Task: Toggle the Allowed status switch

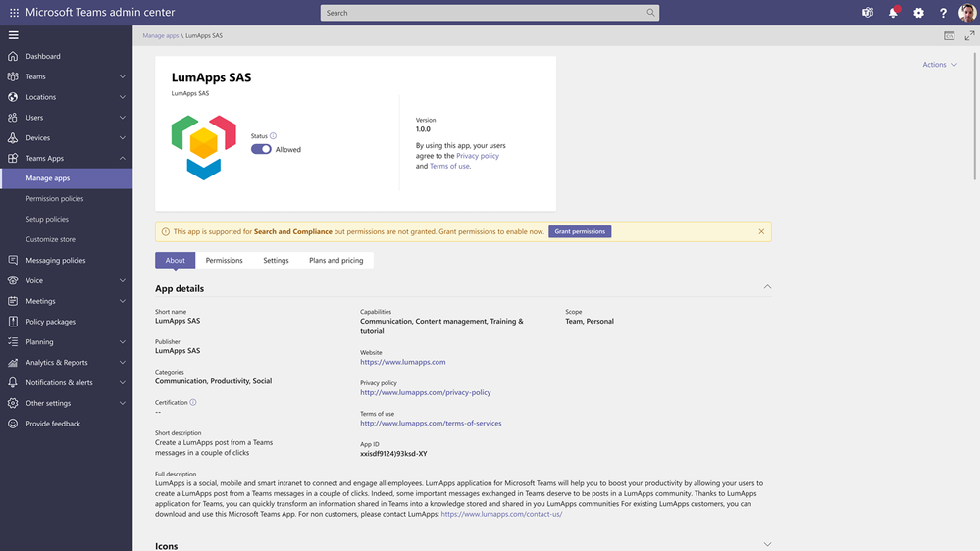Action: pyautogui.click(x=261, y=149)
